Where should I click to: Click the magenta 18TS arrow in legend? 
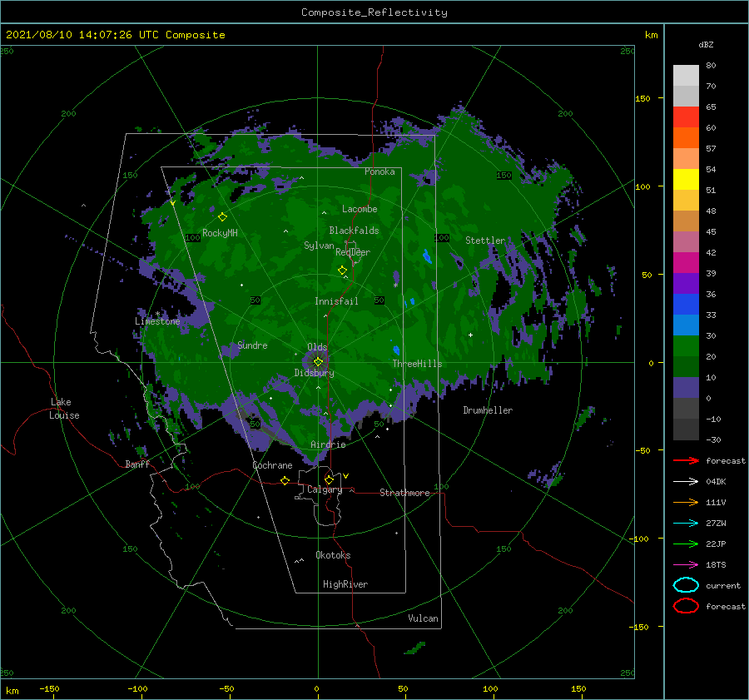(x=686, y=565)
